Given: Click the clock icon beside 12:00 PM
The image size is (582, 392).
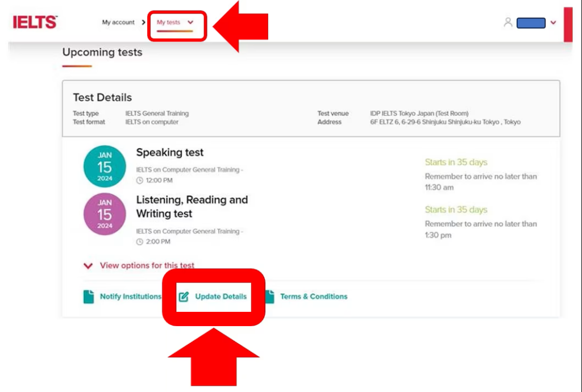Looking at the screenshot, I should (x=140, y=181).
